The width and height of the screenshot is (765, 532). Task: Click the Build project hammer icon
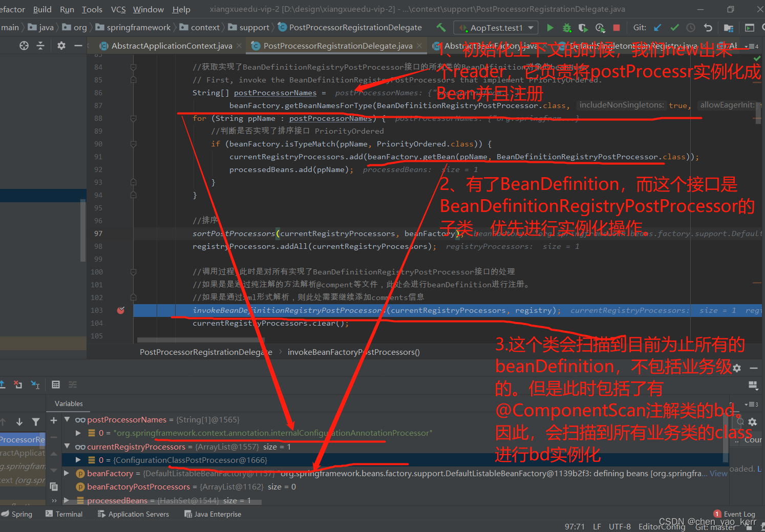coord(441,28)
